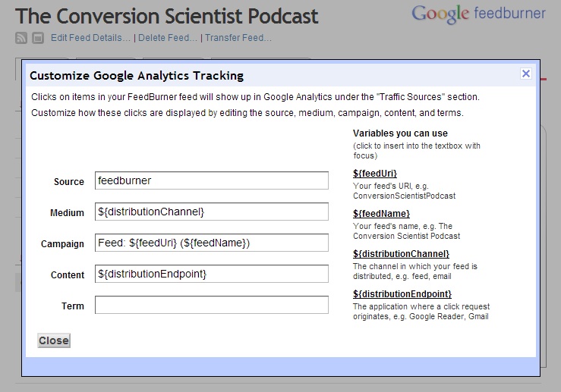The height and width of the screenshot is (392, 561).
Task: Click the podcast media icon beside RSS icon
Action: (x=38, y=38)
